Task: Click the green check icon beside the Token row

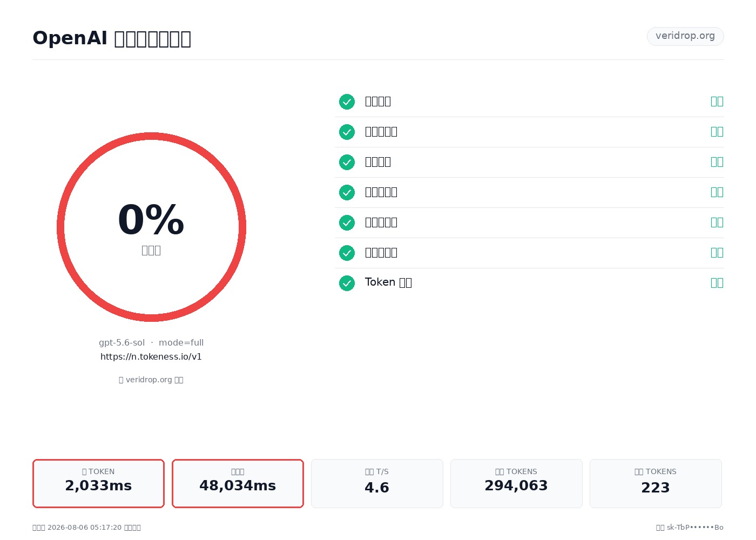Action: pyautogui.click(x=347, y=283)
